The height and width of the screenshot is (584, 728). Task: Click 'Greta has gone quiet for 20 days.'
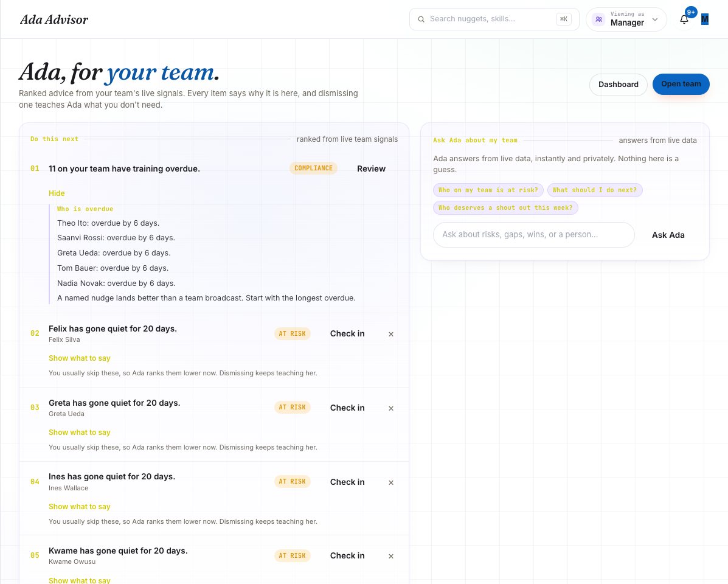[x=114, y=403]
